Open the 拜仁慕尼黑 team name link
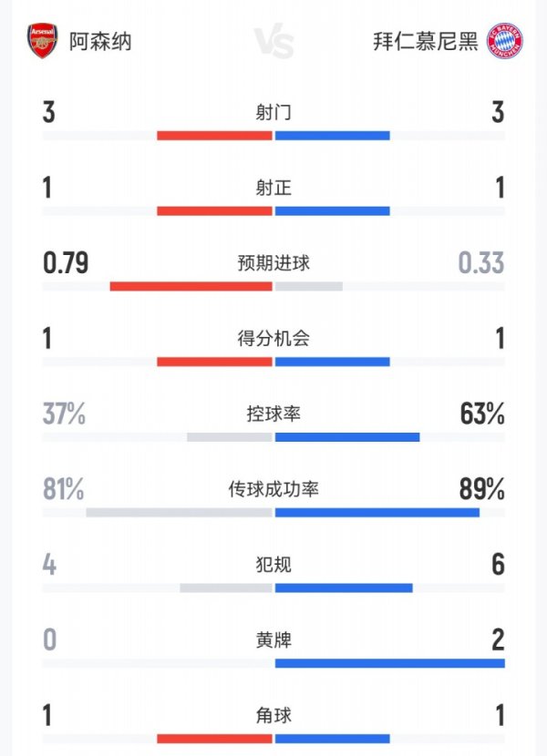 [426, 42]
